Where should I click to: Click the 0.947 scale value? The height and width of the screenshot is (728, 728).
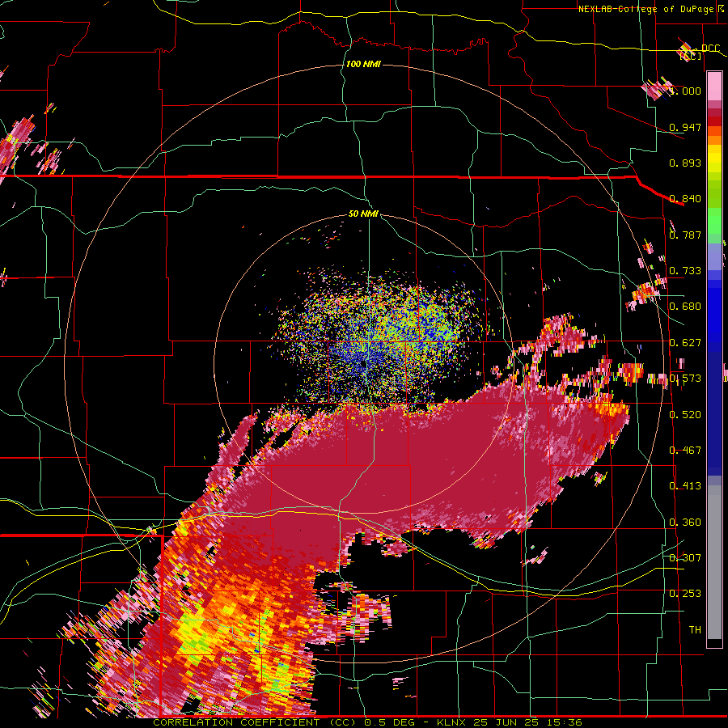click(685, 127)
